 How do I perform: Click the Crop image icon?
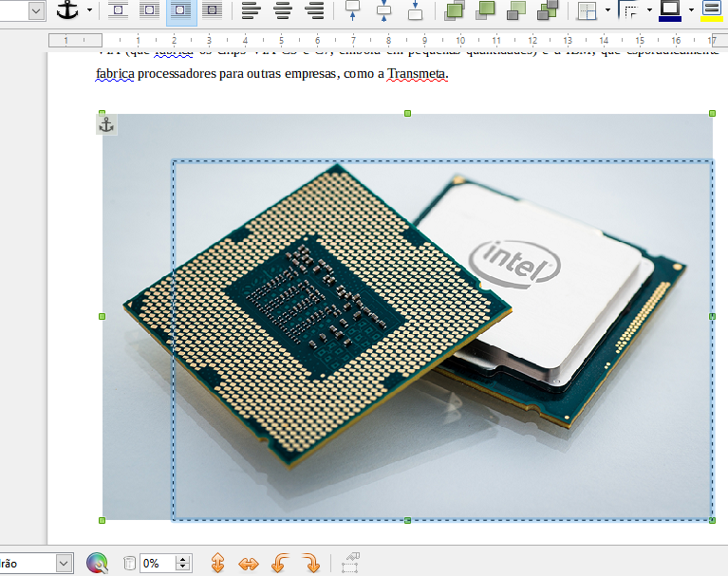[350, 564]
